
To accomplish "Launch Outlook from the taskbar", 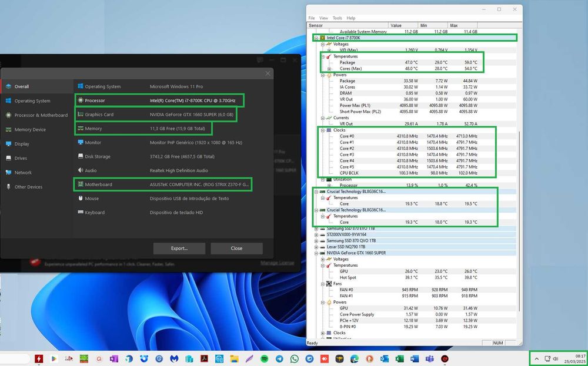I will pos(385,359).
